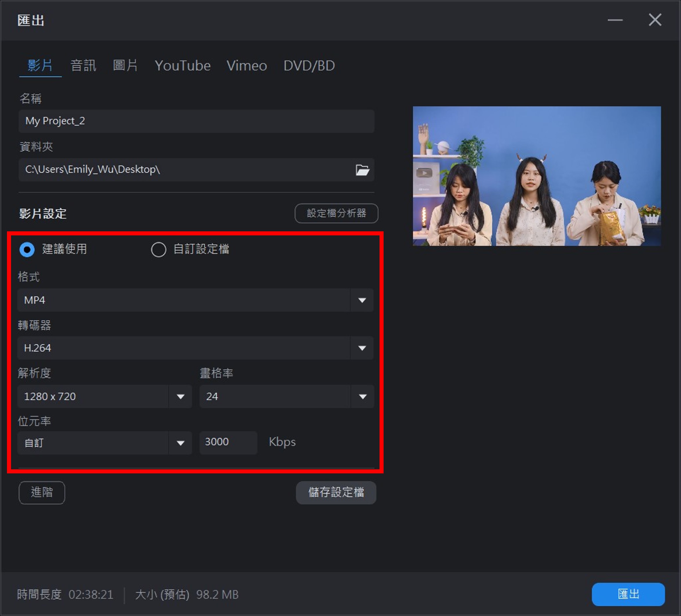Click the project name field My Project_2
Screen dimensions: 681x616
click(x=196, y=121)
